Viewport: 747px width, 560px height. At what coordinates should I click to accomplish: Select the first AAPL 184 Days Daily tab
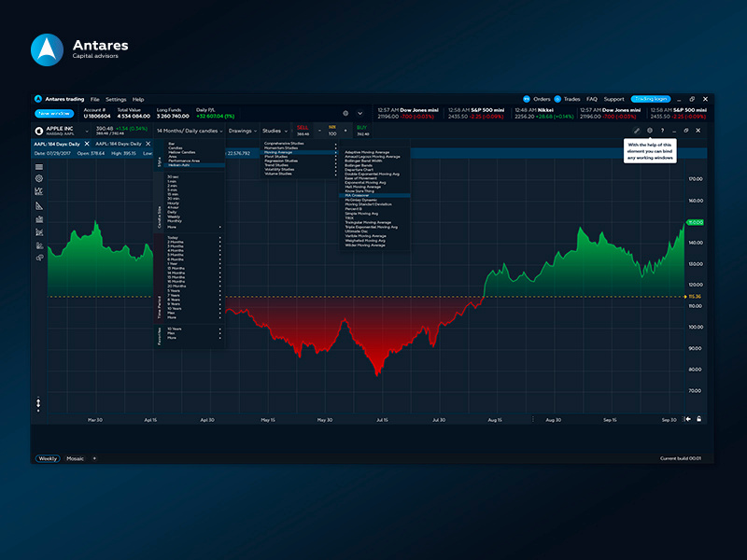57,144
